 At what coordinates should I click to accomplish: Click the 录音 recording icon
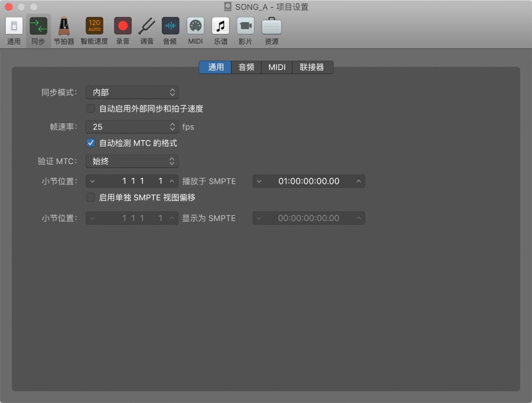pyautogui.click(x=123, y=26)
